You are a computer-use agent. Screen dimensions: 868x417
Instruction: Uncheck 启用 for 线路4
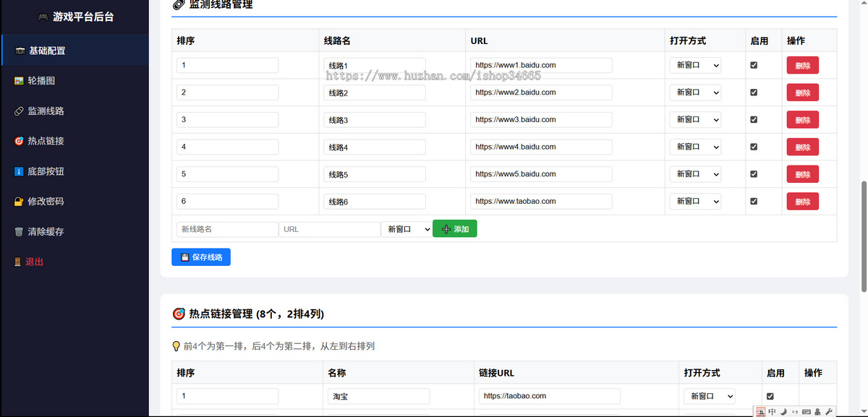tap(754, 147)
